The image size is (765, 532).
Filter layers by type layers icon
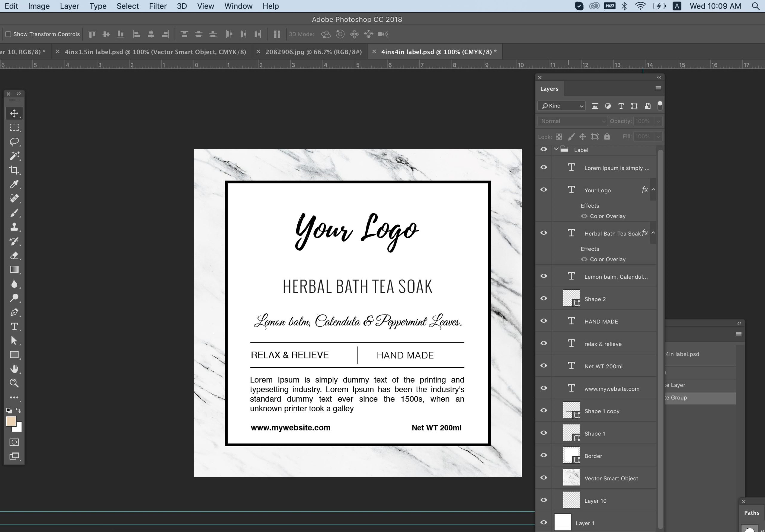click(x=621, y=106)
